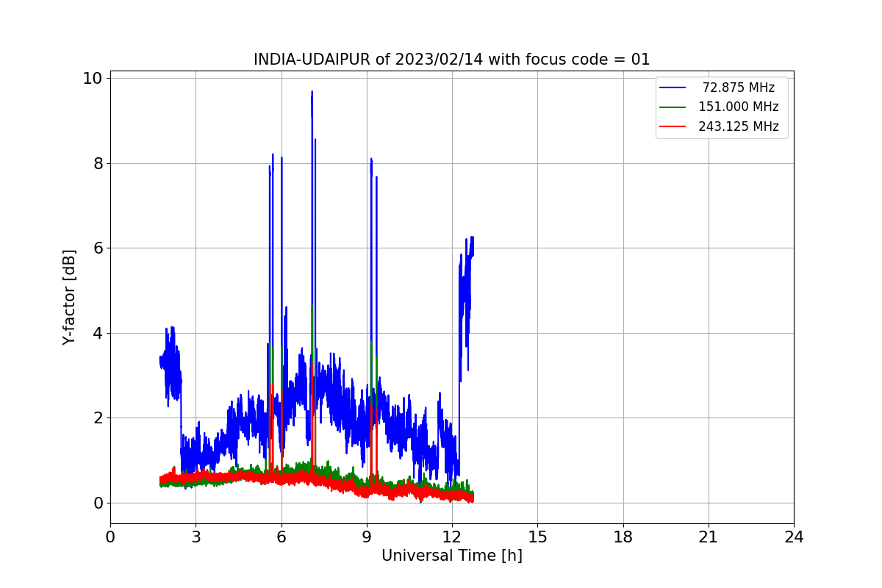882x588 pixels.
Task: Click the 'Y-factor [dB]' axis label
Action: pos(69,298)
